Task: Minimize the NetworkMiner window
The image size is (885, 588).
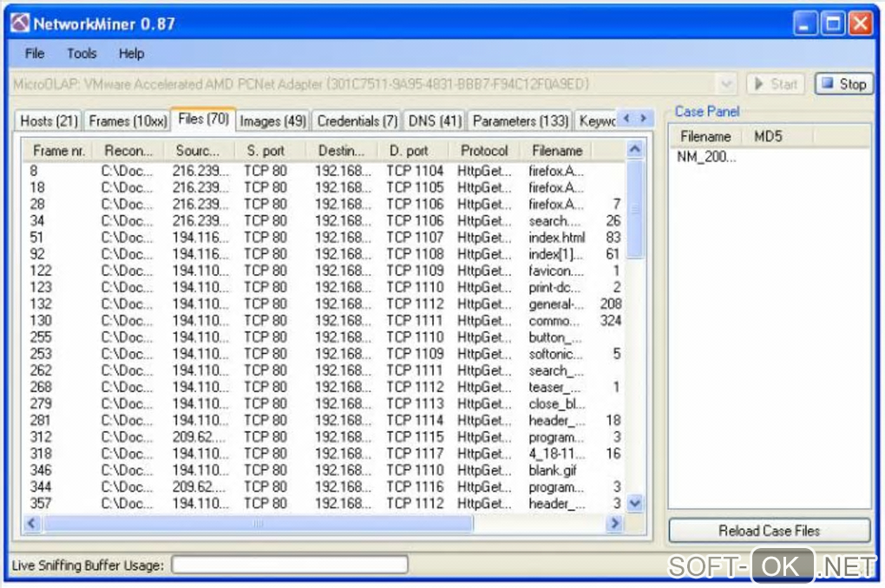Action: (x=804, y=23)
